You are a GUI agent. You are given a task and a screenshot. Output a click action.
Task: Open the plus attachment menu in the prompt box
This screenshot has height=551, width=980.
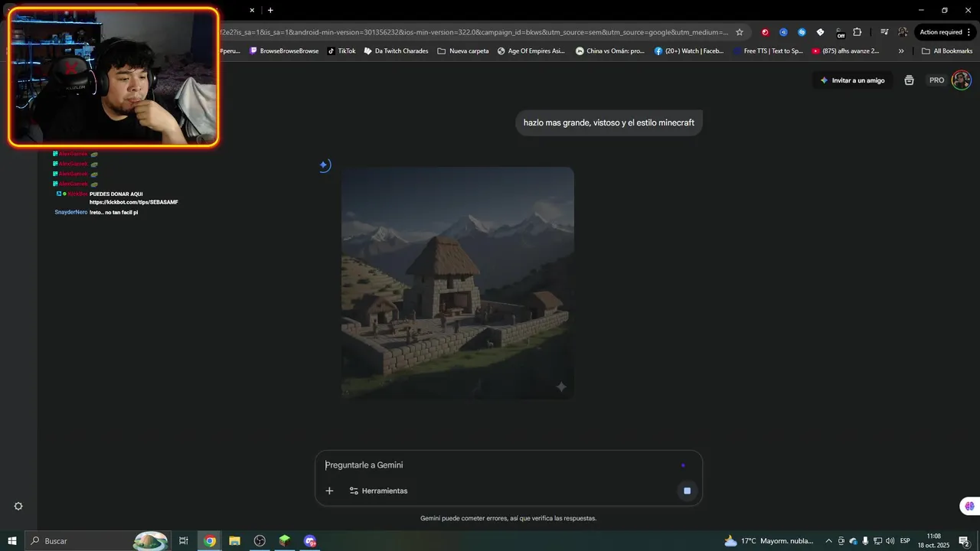329,491
